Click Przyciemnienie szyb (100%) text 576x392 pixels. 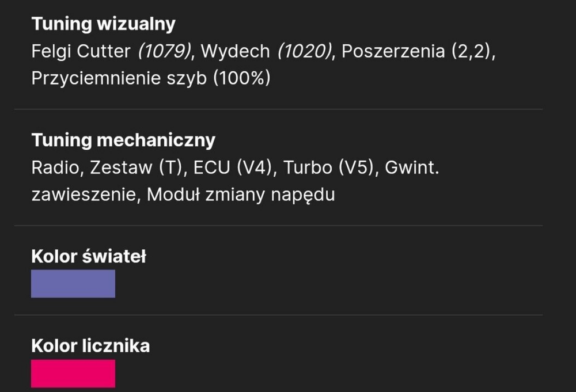[x=151, y=78]
